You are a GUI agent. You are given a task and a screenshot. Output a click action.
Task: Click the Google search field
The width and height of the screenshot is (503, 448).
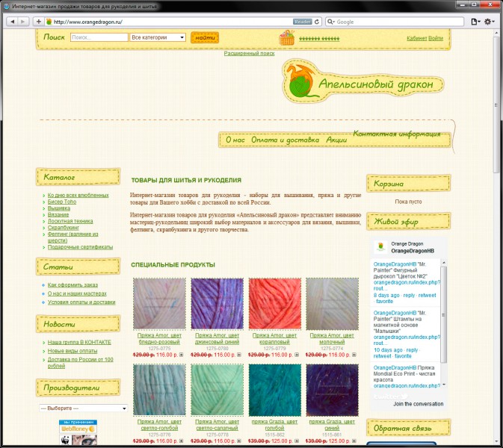click(395, 22)
